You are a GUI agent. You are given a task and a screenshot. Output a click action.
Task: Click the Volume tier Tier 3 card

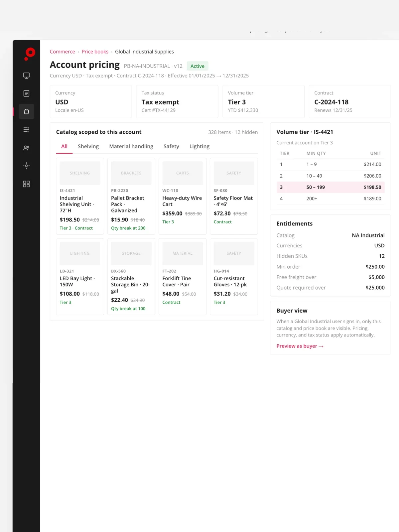[x=263, y=101]
